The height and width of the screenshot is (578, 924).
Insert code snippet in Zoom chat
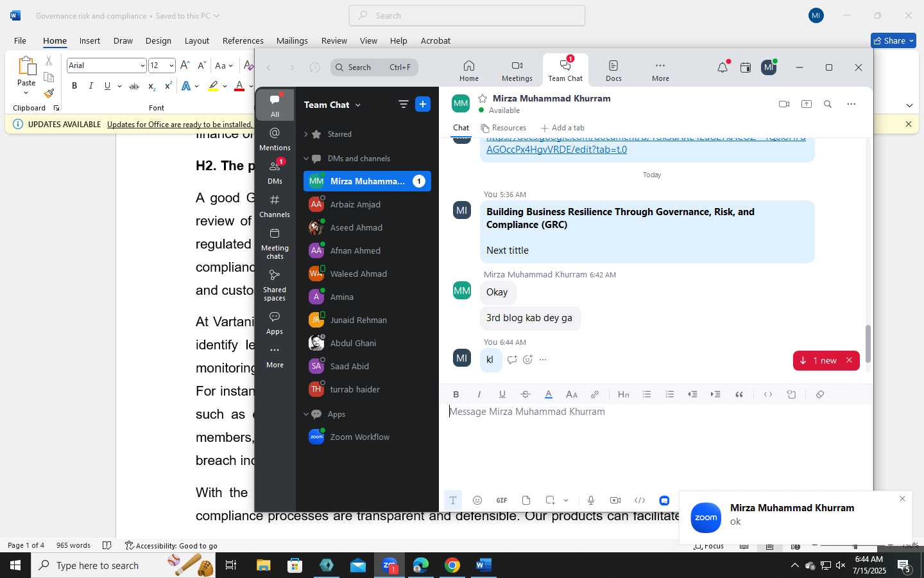[x=639, y=500]
